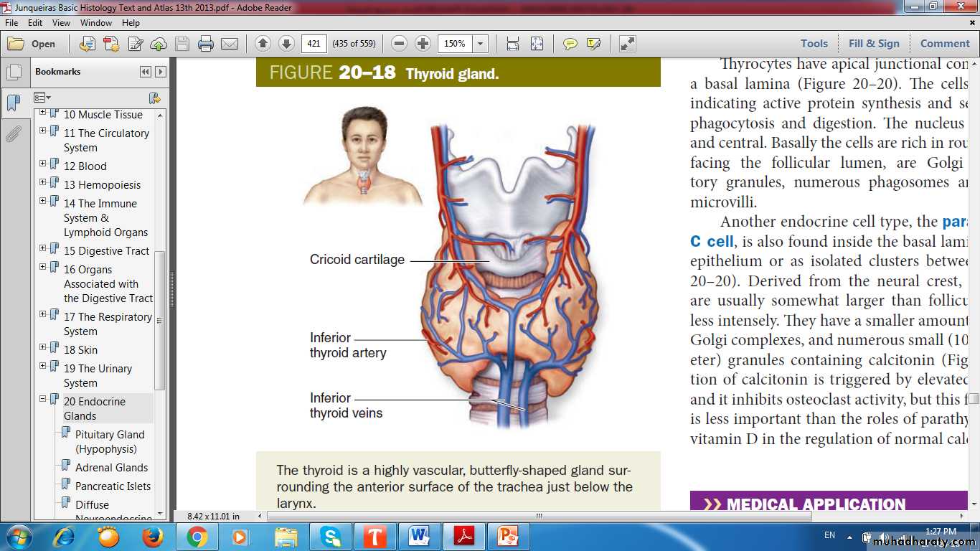Click the email envelope icon in toolbar

click(x=230, y=44)
